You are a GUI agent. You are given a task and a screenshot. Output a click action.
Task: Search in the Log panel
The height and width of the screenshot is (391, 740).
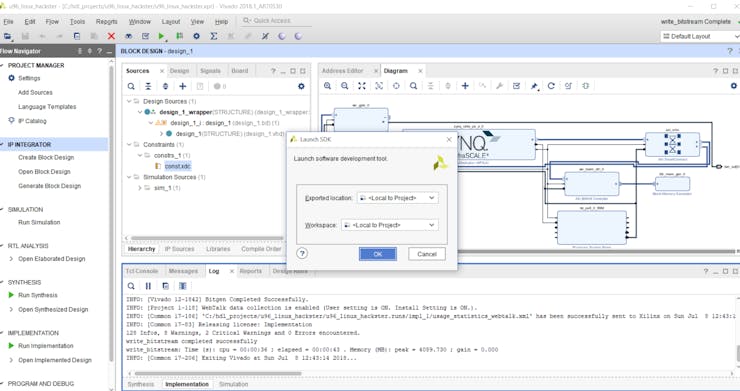click(131, 286)
